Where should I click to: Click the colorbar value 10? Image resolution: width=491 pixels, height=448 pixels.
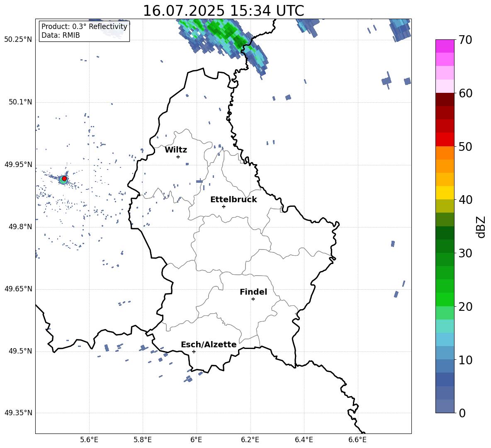point(465,360)
